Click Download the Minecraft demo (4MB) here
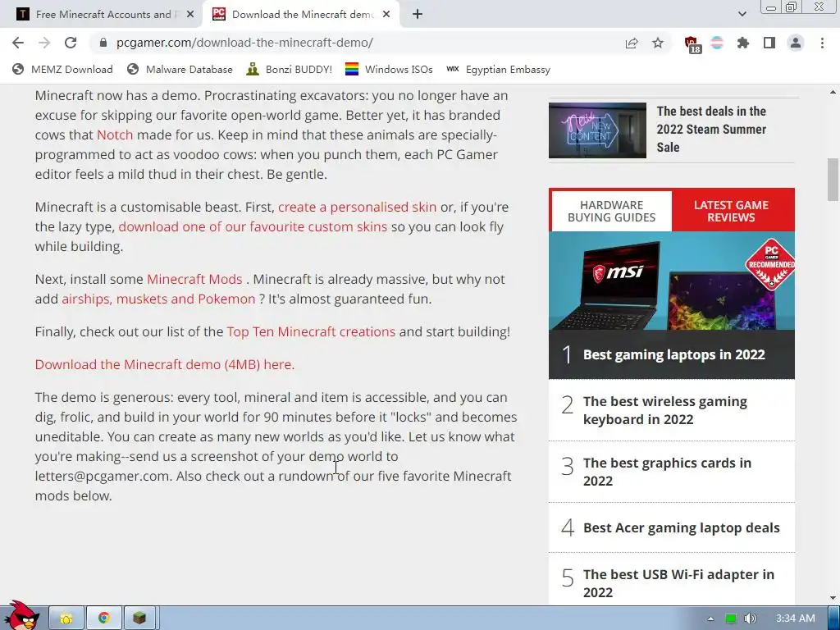Screen dimensions: 840x630 pos(164,364)
